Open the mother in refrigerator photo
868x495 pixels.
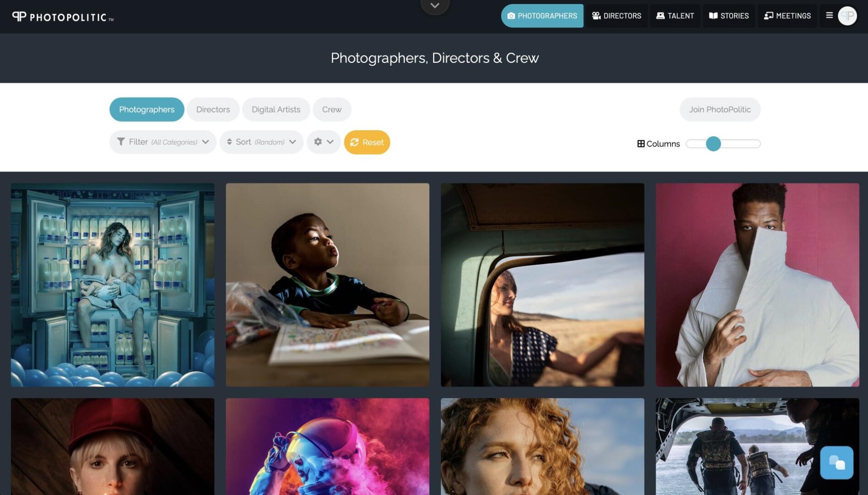coord(113,285)
